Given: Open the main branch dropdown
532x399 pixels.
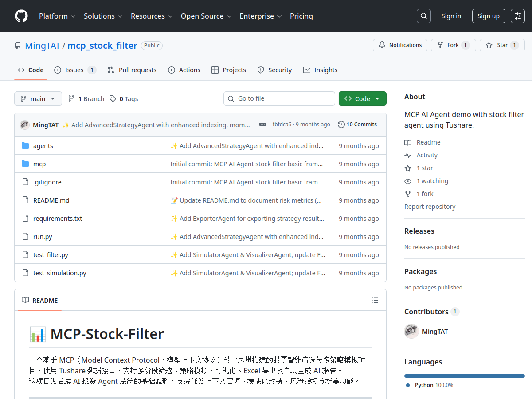Looking at the screenshot, I should (x=38, y=98).
